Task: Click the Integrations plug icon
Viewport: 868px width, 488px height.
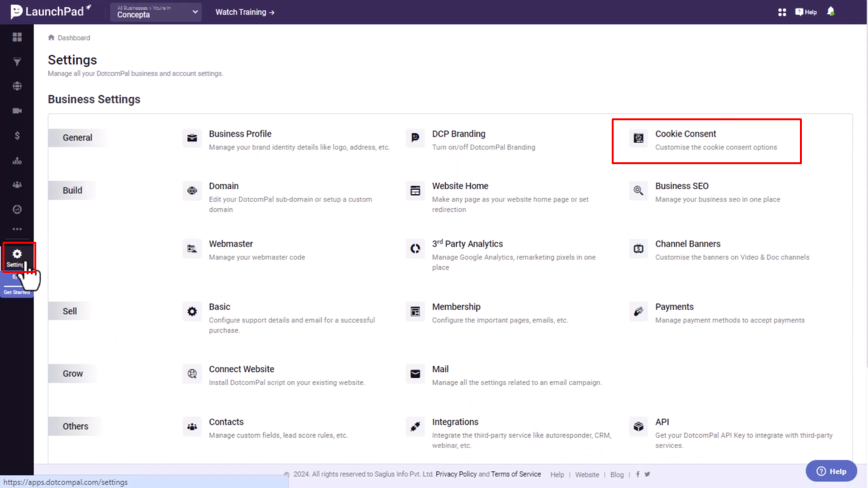Action: pos(415,426)
